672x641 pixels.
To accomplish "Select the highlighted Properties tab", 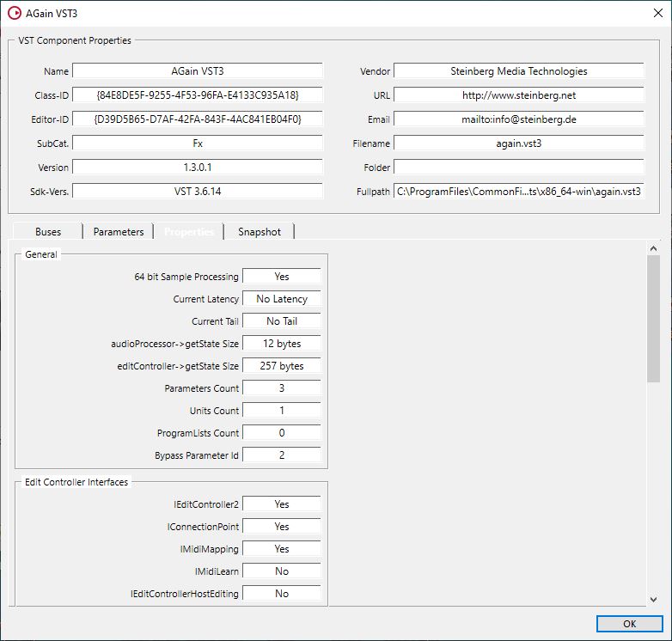I will pyautogui.click(x=189, y=232).
